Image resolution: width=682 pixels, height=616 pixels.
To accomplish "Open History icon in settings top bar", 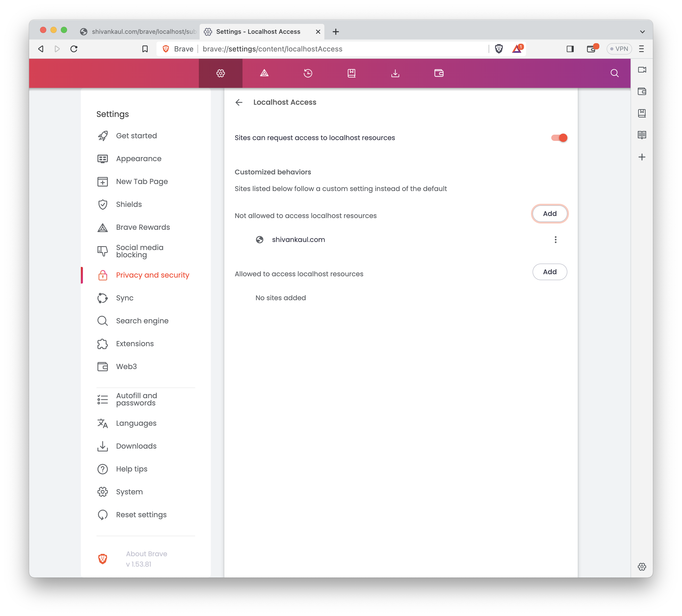I will point(308,73).
